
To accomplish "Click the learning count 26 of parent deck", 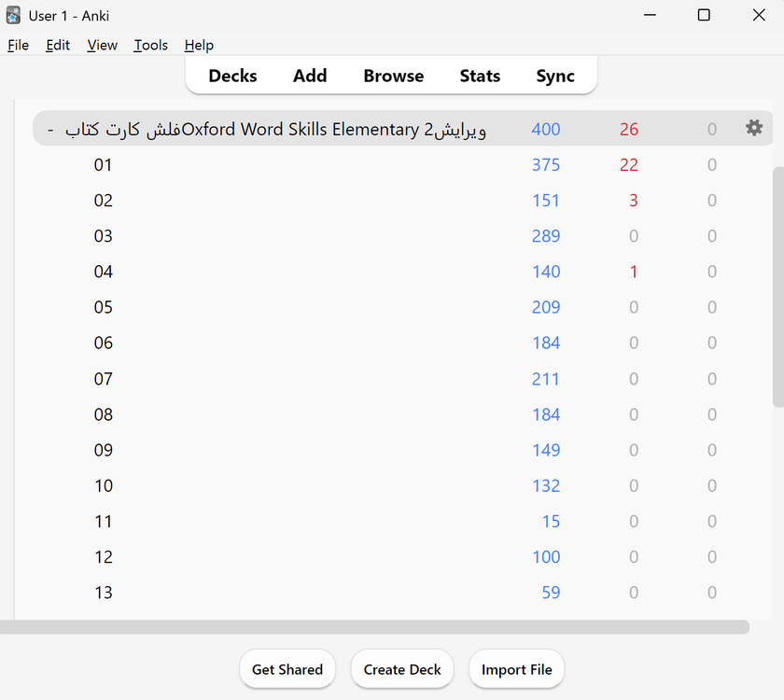I will click(629, 130).
